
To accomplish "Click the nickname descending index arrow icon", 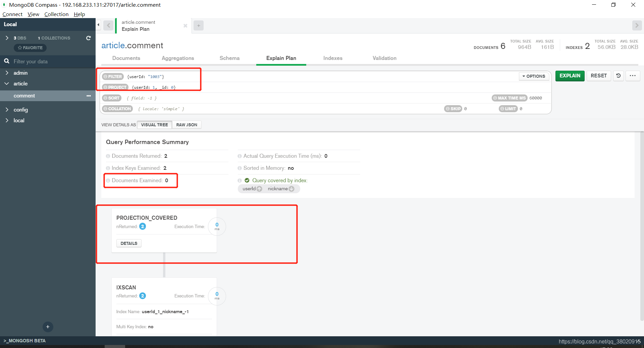I will (x=291, y=189).
